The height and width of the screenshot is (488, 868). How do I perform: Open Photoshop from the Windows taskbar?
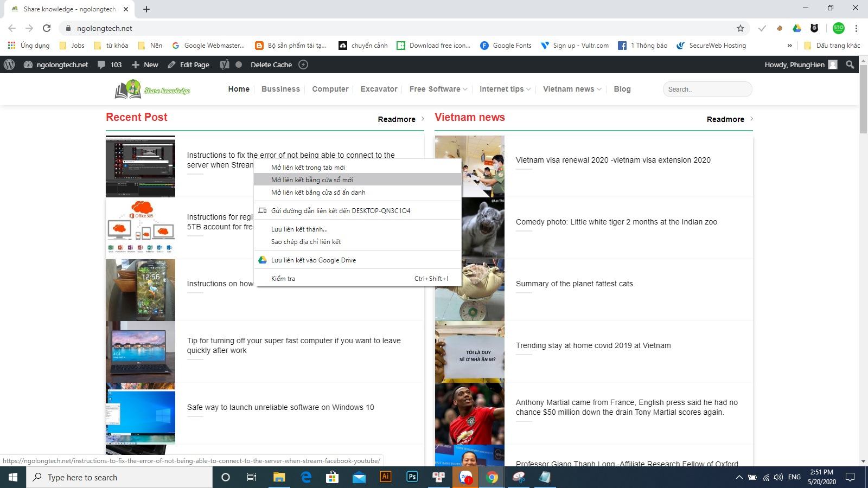point(412,477)
